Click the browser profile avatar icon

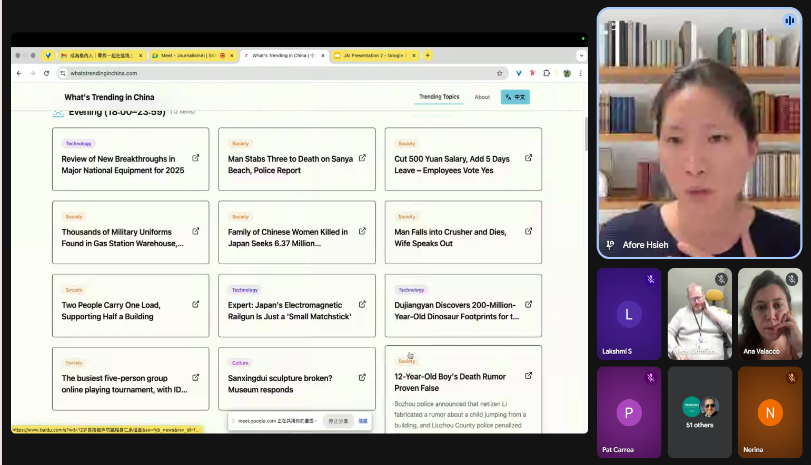coord(567,73)
